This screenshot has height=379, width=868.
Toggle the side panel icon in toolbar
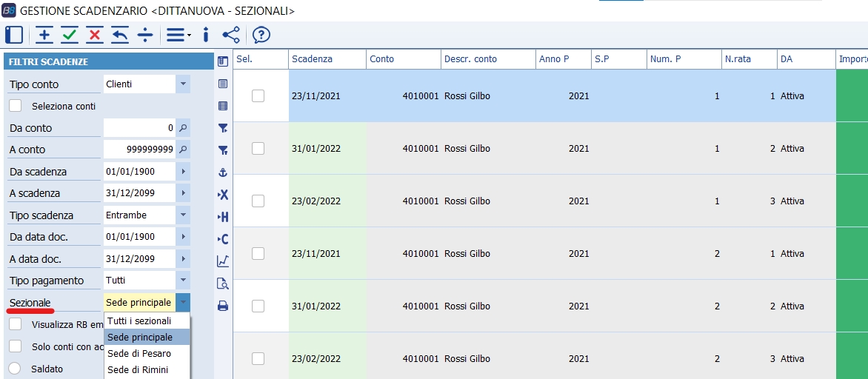[x=14, y=35]
